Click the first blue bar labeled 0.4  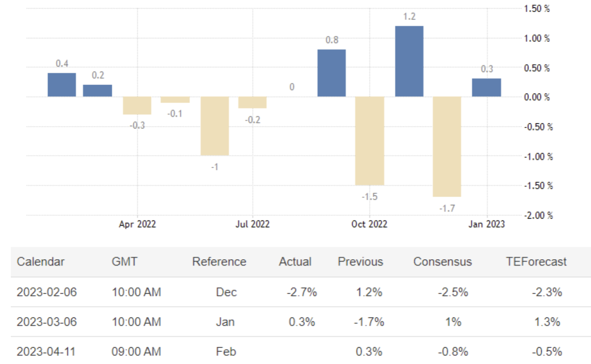click(x=62, y=85)
